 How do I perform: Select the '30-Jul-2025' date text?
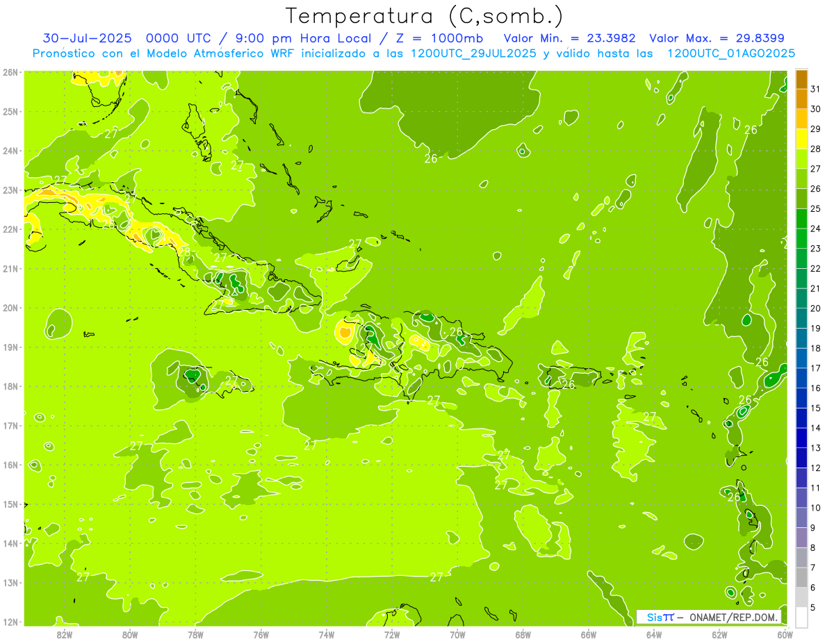tap(87, 38)
